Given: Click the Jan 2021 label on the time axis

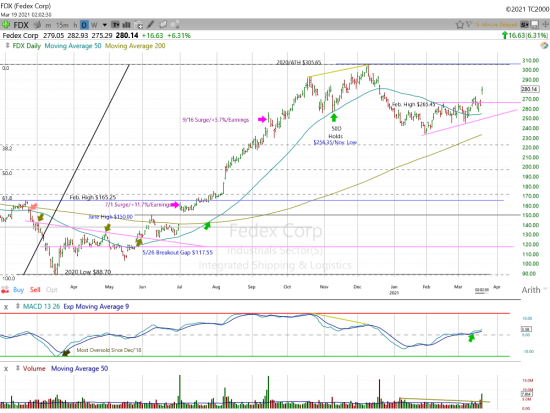Looking at the screenshot, I should [394, 289].
